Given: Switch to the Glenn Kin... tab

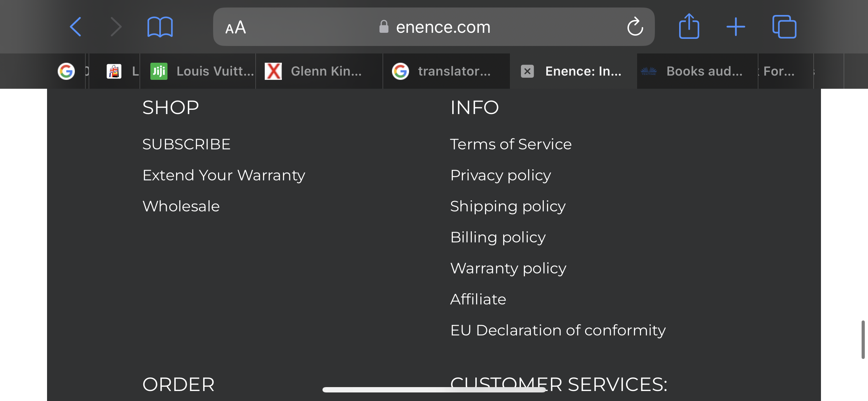Looking at the screenshot, I should pos(319,71).
